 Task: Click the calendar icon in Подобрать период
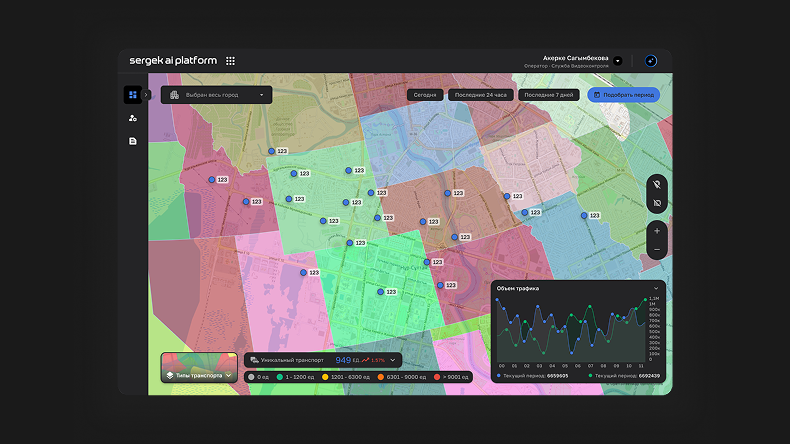coord(598,95)
